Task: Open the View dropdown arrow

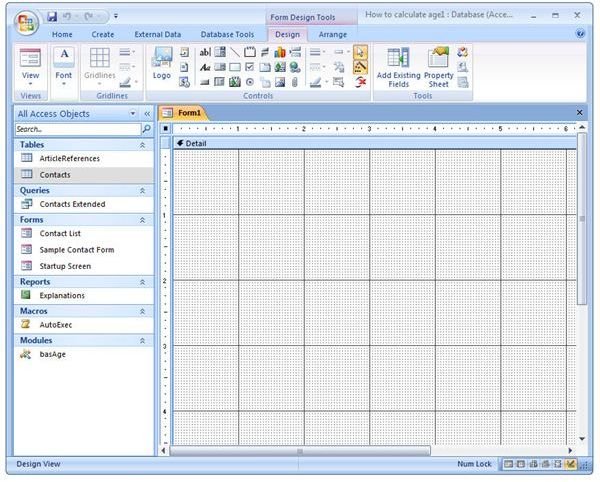Action: click(30, 85)
